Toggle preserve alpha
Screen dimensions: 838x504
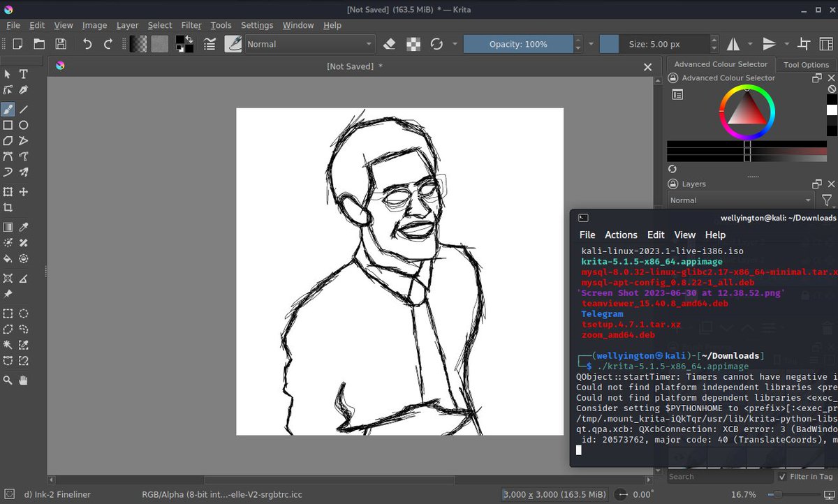click(413, 44)
